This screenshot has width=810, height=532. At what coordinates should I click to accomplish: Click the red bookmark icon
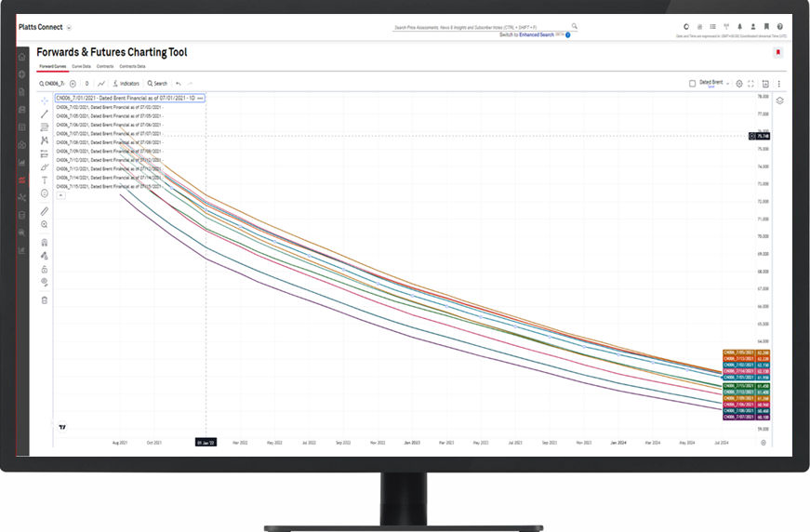tap(778, 53)
